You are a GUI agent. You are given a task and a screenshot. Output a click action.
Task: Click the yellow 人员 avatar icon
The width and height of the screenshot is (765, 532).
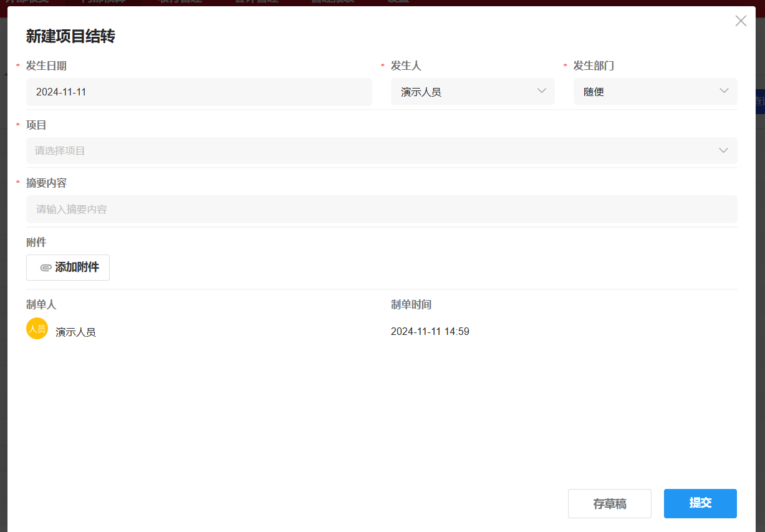click(37, 329)
